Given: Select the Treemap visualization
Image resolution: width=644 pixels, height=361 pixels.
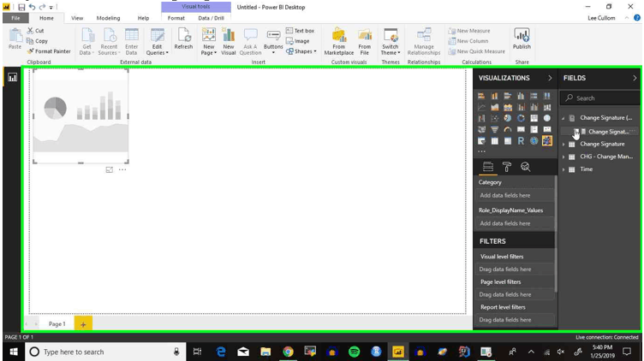Looking at the screenshot, I should pos(534,118).
